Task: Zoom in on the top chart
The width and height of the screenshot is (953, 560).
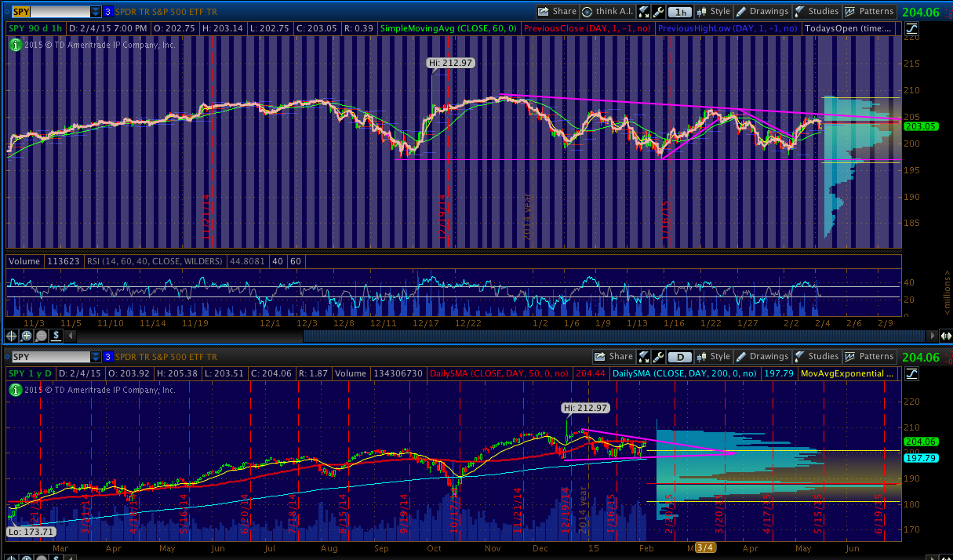Action: pyautogui.click(x=26, y=336)
